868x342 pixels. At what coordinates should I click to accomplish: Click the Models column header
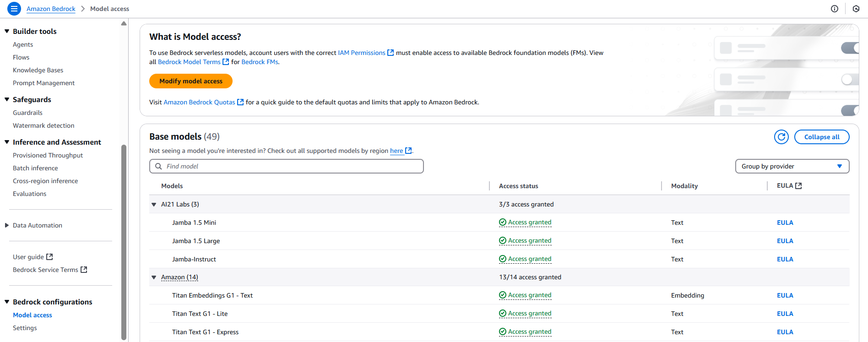172,186
